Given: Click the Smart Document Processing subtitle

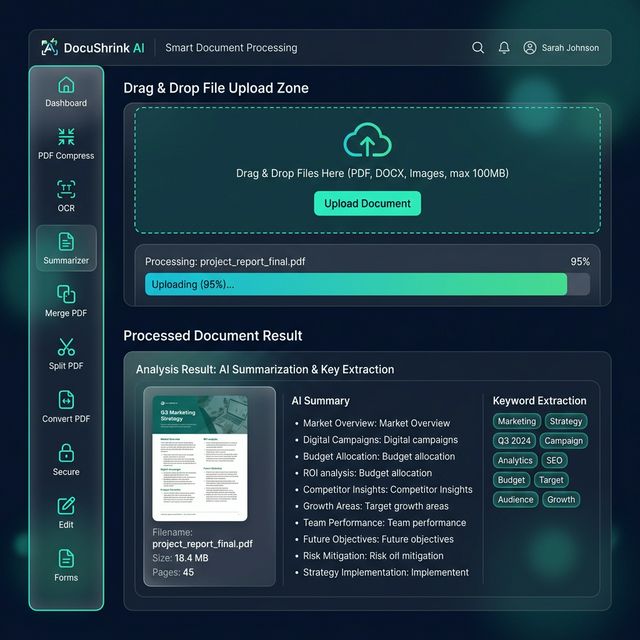Looking at the screenshot, I should tap(231, 48).
